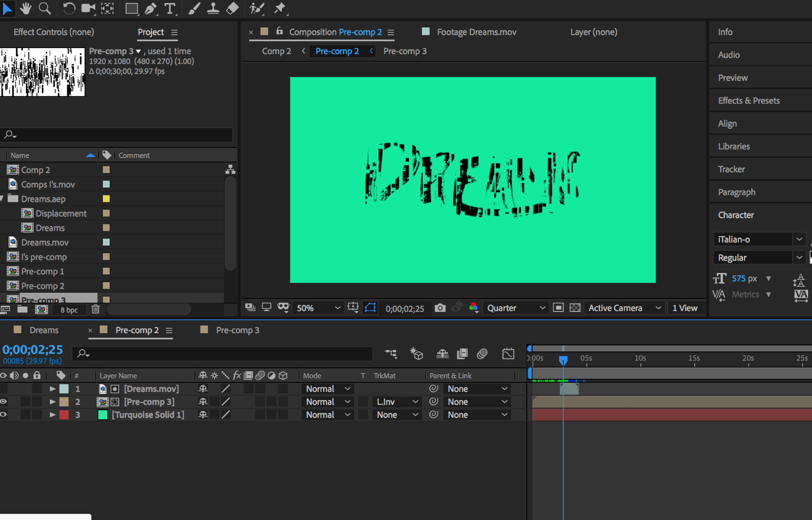Select the Zoom magnifier tool
812x520 pixels.
coord(45,8)
